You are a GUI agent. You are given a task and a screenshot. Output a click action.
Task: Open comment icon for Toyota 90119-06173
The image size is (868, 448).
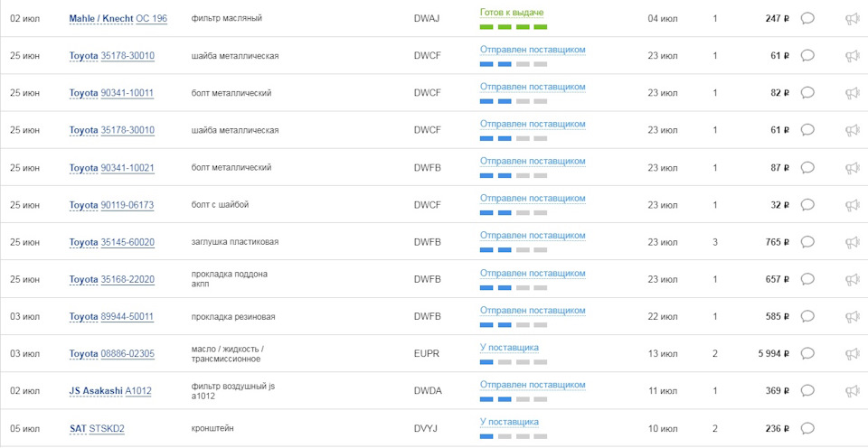coord(807,205)
